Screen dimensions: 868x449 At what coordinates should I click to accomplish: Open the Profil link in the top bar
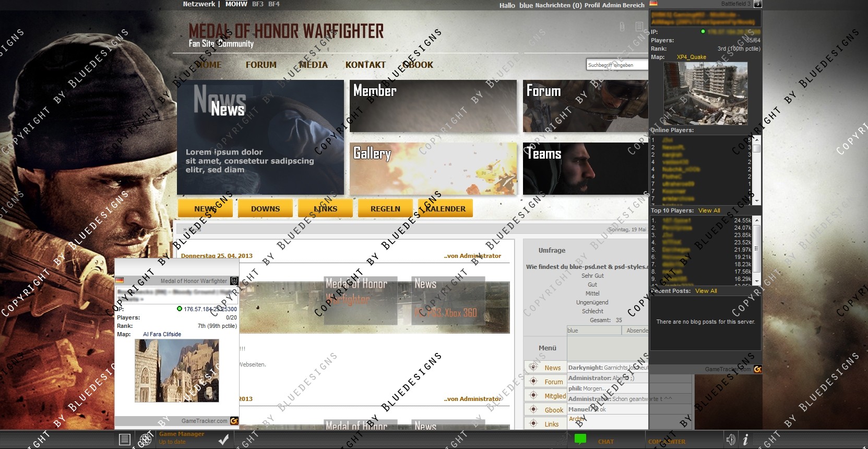click(x=592, y=5)
